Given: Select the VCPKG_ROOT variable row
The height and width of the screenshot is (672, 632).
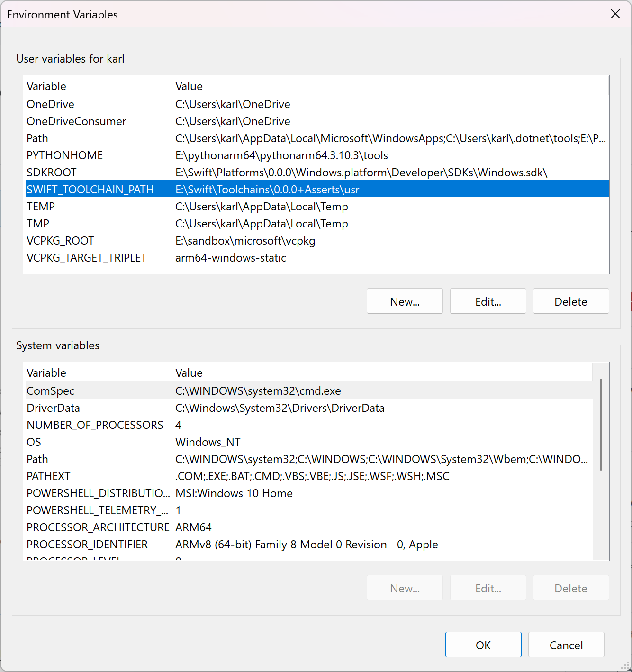Looking at the screenshot, I should click(60, 241).
